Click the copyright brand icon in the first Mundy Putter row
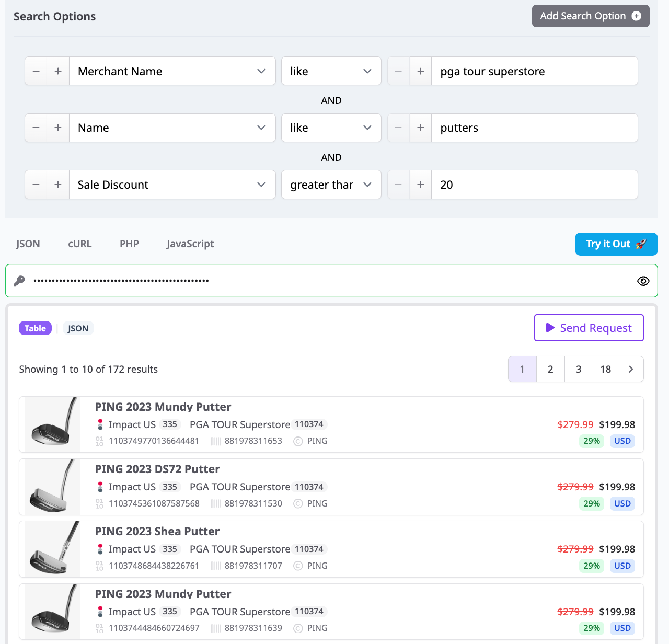Image resolution: width=669 pixels, height=644 pixels. coord(298,441)
